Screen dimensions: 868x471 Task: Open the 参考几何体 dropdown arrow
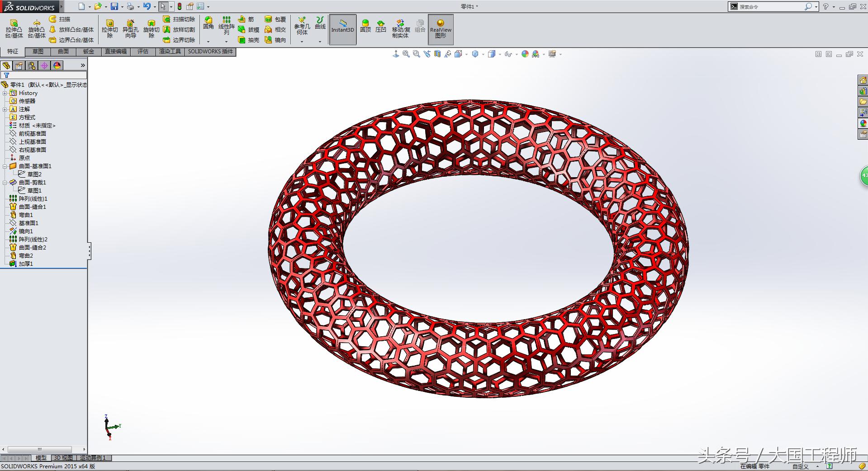pos(302,42)
